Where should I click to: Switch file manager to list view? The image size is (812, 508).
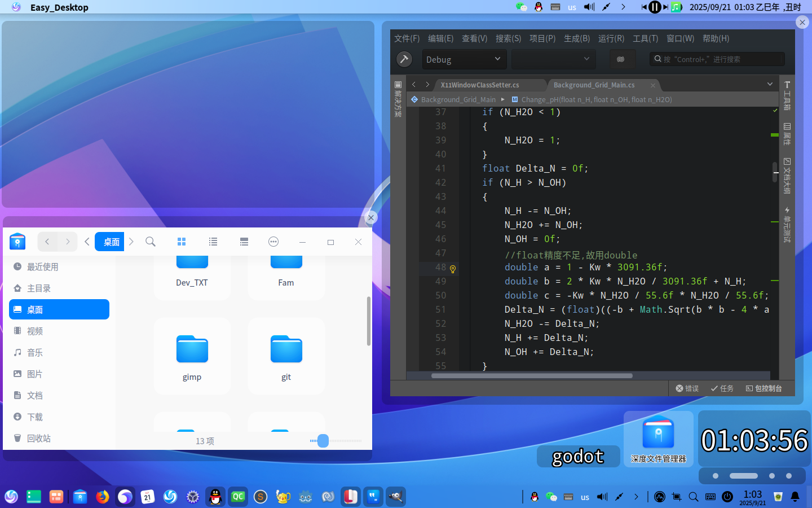pyautogui.click(x=213, y=242)
